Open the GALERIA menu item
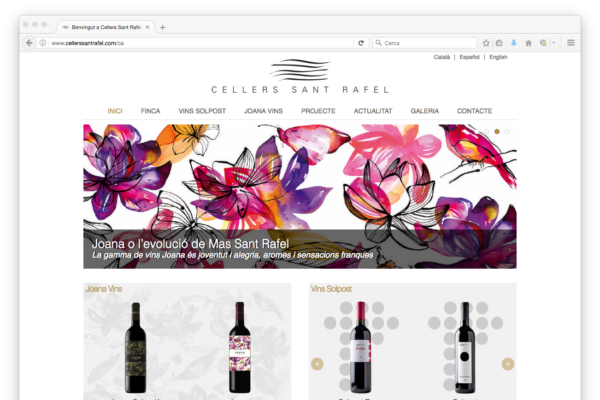The width and height of the screenshot is (600, 400). click(424, 111)
